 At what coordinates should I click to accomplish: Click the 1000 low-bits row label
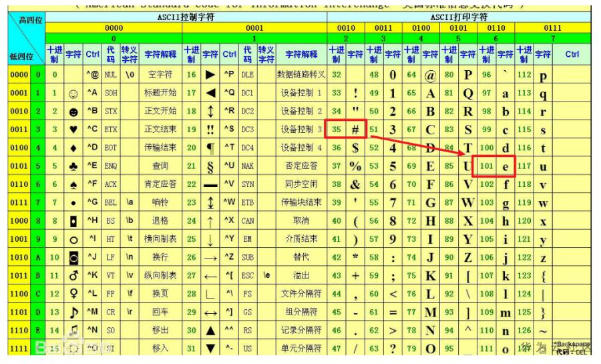(19, 220)
